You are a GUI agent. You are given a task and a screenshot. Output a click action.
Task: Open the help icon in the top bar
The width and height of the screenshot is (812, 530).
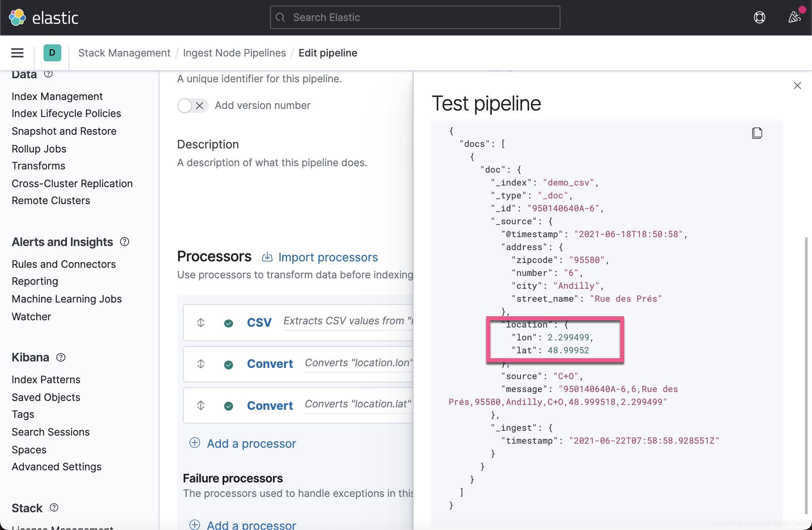click(x=759, y=17)
